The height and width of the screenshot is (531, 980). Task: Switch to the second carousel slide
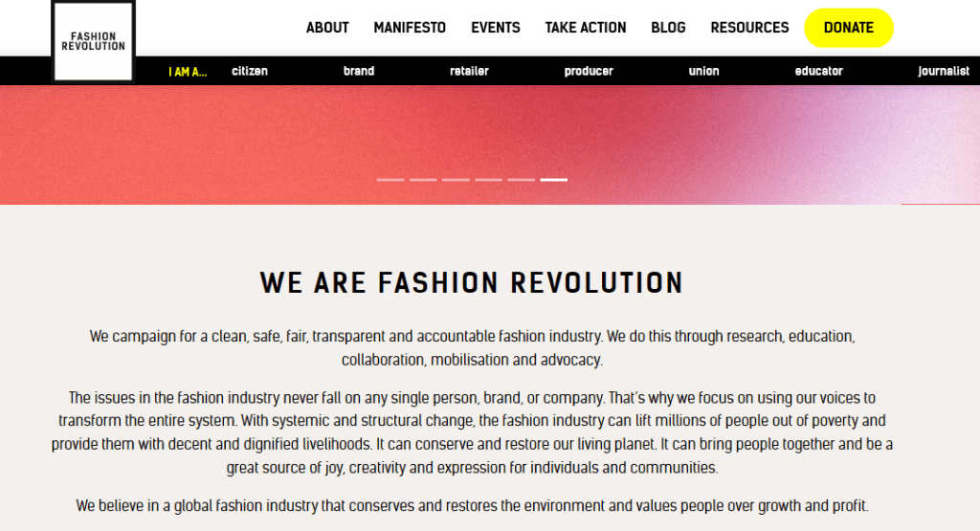[423, 179]
